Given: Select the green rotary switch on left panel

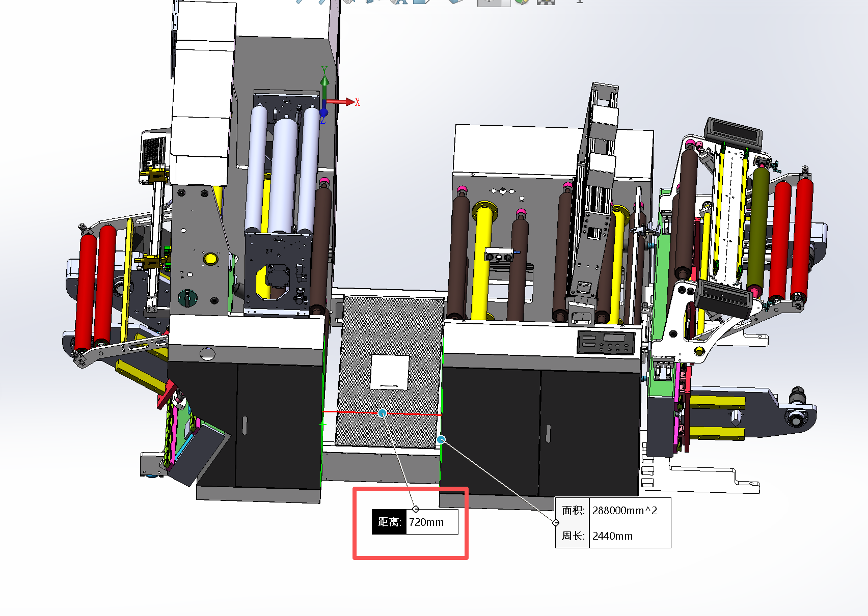Looking at the screenshot, I should [187, 297].
